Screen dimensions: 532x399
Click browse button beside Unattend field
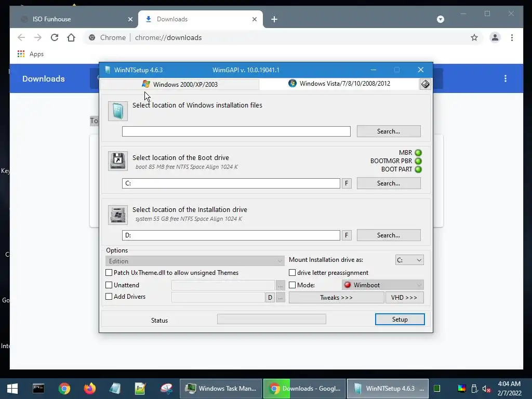(280, 285)
